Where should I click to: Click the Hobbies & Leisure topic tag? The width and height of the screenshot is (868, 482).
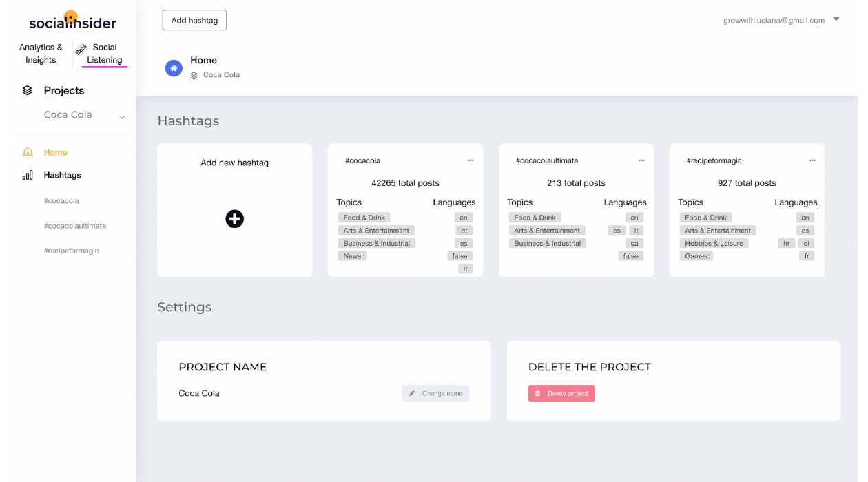point(714,243)
